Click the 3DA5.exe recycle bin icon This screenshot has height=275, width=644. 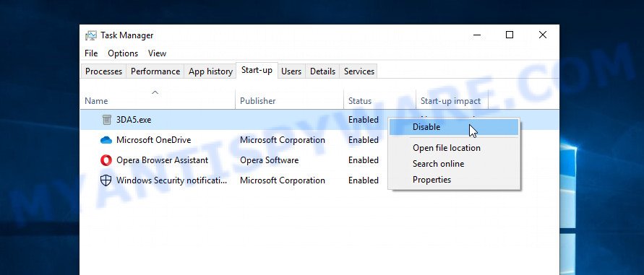click(x=106, y=120)
